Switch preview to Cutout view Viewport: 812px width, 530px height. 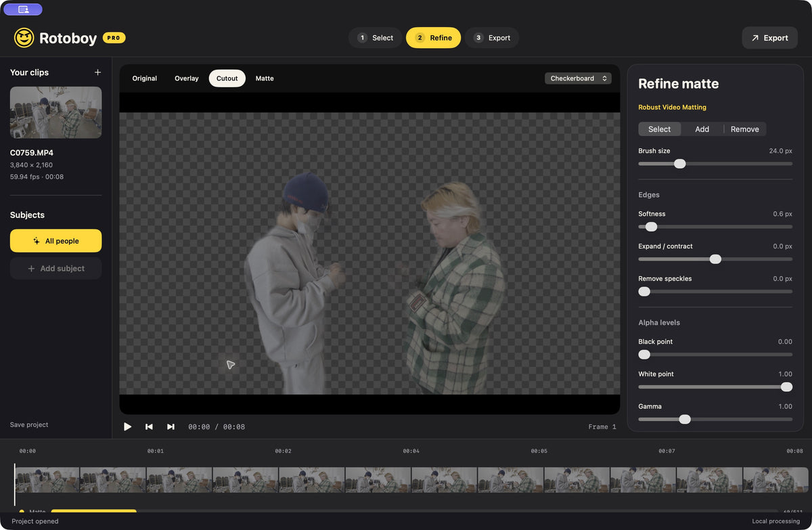(227, 79)
